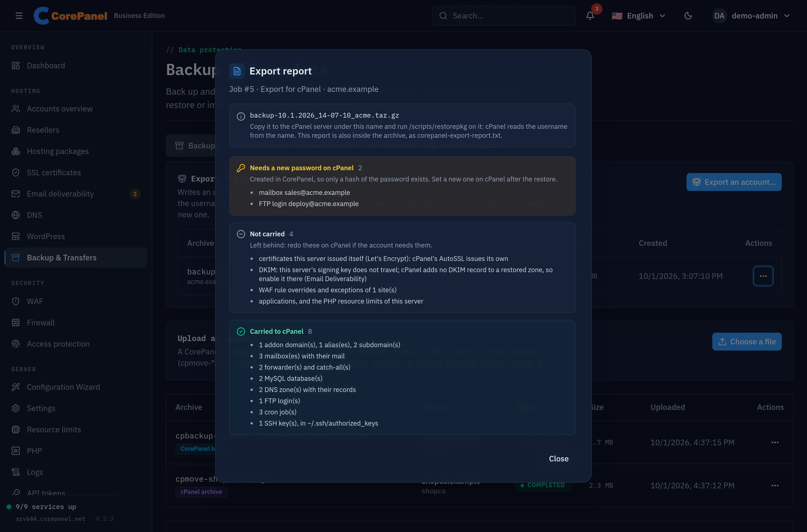Click the info icon beside backup filename
Viewport: 807px width, 532px height.
click(241, 116)
